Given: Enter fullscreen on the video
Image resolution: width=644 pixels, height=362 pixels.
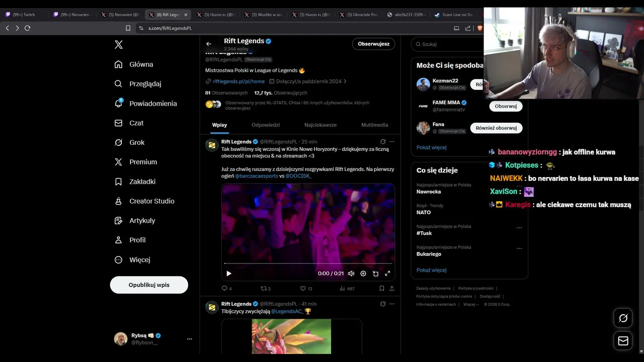Looking at the screenshot, I should coord(387,274).
